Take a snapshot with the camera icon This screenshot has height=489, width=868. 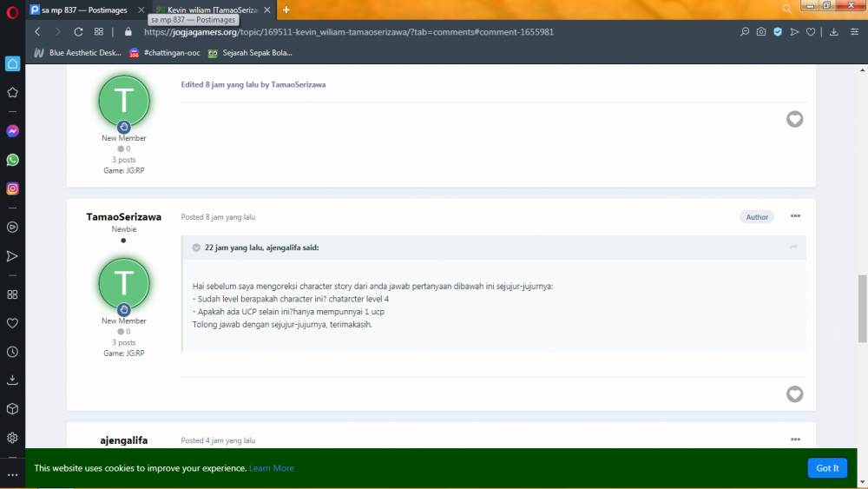(x=761, y=32)
